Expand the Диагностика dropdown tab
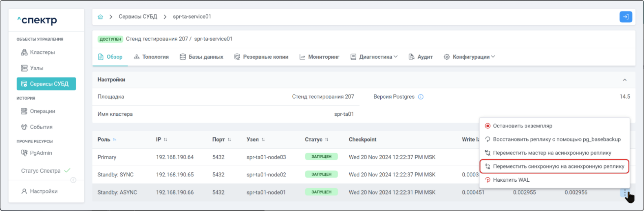 coord(374,57)
